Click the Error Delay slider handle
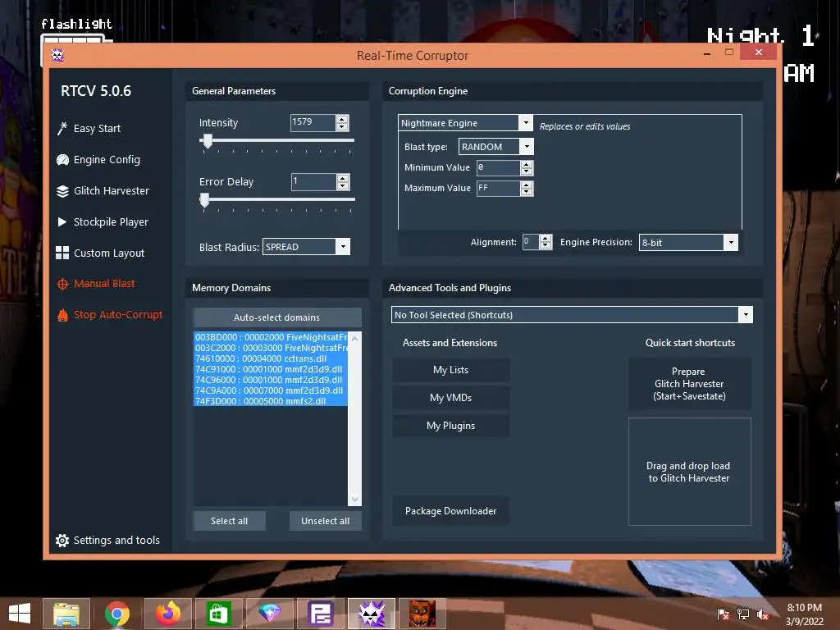Screen dimensions: 840x630 204,200
